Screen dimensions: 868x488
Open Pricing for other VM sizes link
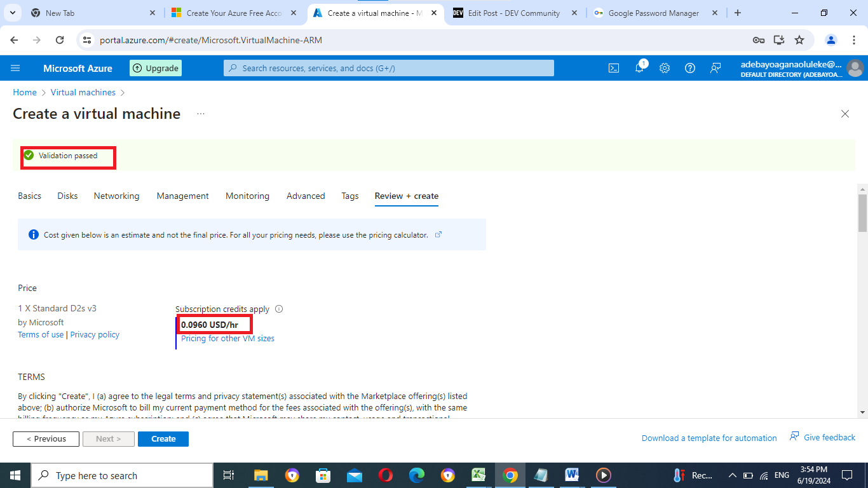[x=228, y=338]
